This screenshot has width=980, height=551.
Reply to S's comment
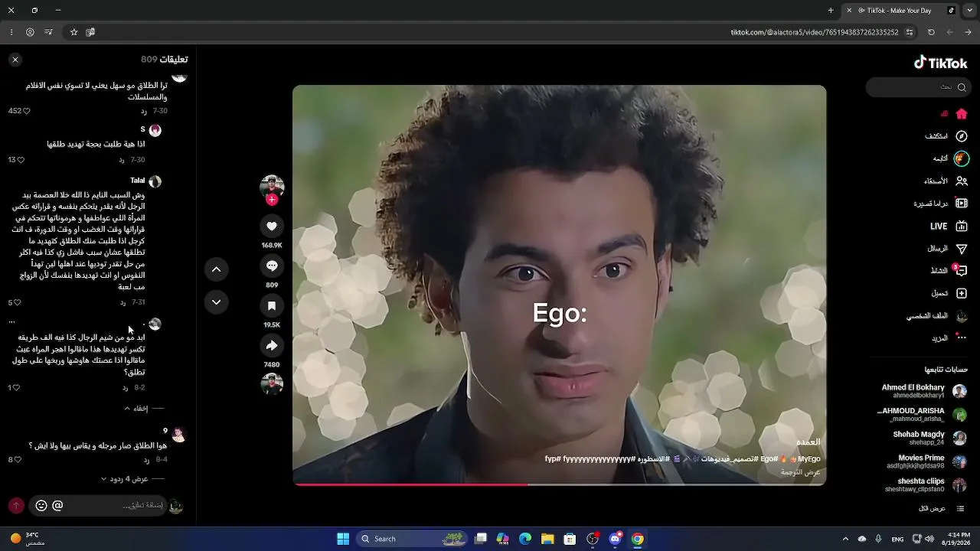pyautogui.click(x=121, y=160)
